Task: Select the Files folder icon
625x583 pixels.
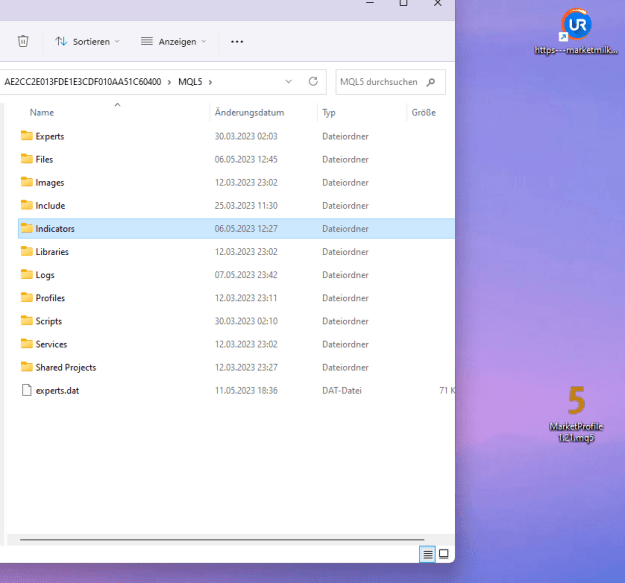Action: coord(27,159)
